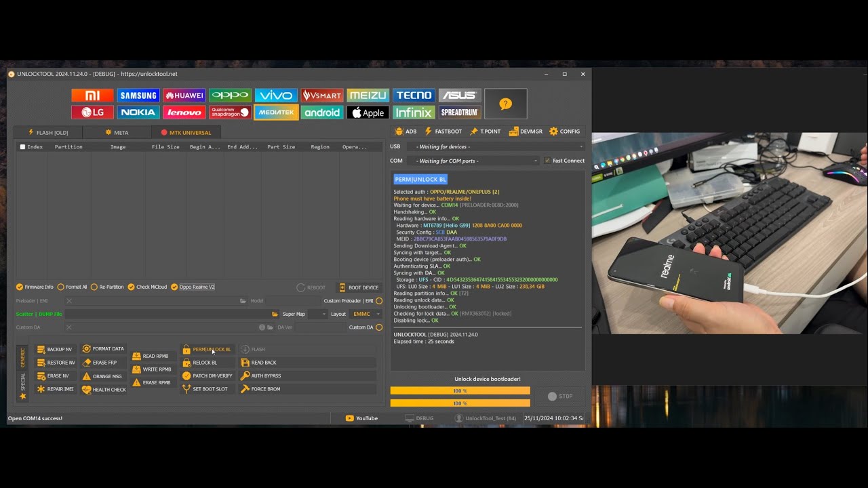Select the ASUS brand logo

point(460,96)
